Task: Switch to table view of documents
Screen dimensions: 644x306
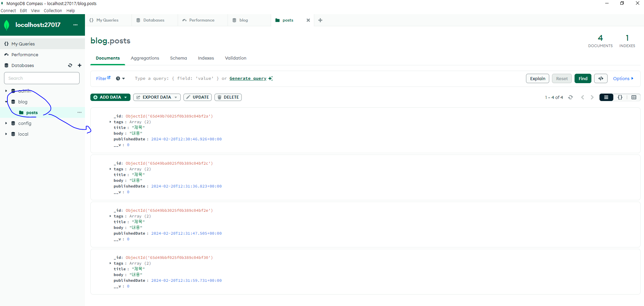Action: pyautogui.click(x=634, y=97)
